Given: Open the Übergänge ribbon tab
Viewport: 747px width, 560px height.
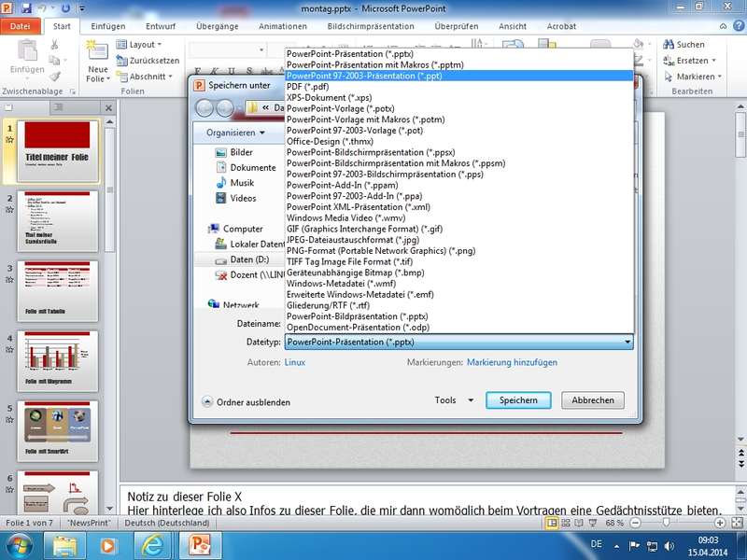Looking at the screenshot, I should point(218,26).
